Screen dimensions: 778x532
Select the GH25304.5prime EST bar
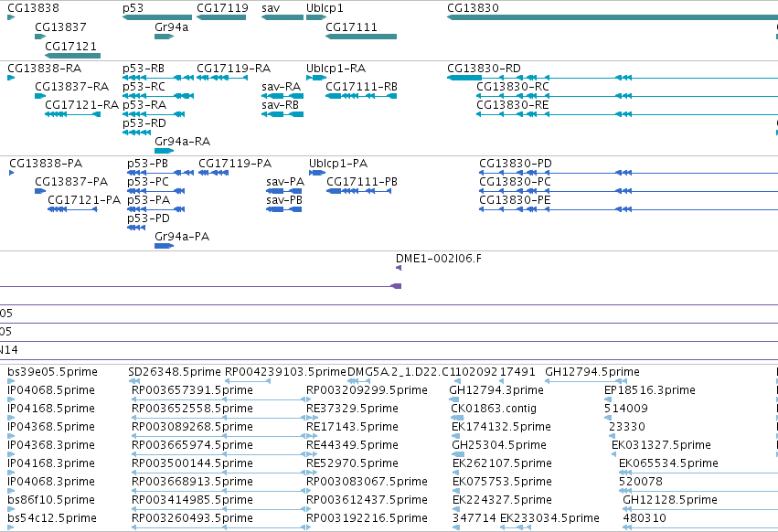coord(458,454)
